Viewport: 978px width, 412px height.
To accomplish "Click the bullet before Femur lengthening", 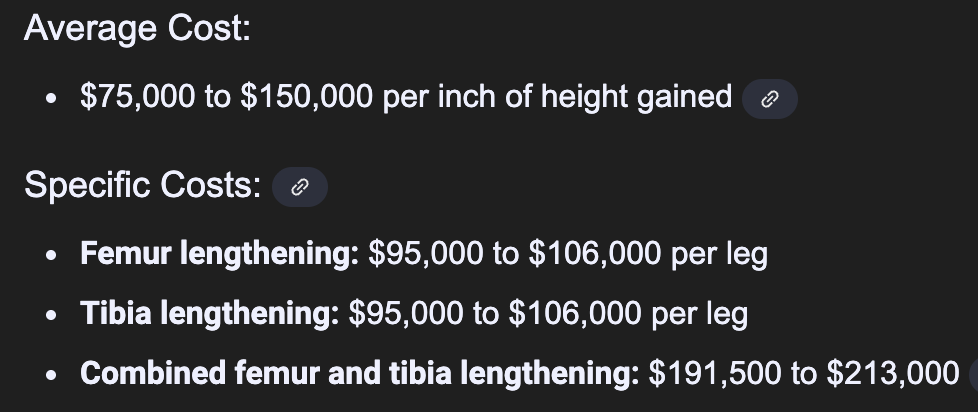I will [x=51, y=255].
